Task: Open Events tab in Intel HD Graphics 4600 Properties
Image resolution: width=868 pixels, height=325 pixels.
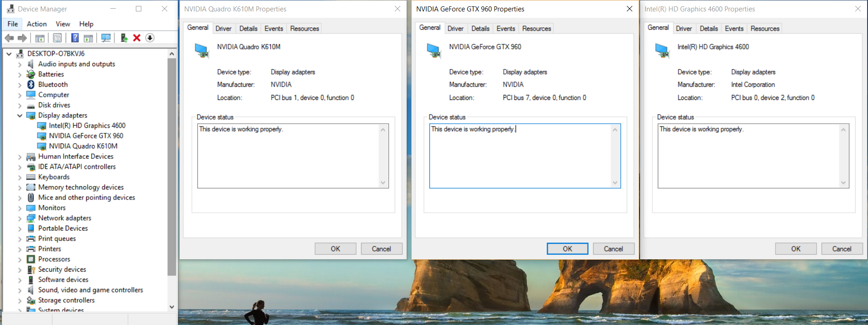Action: tap(734, 28)
